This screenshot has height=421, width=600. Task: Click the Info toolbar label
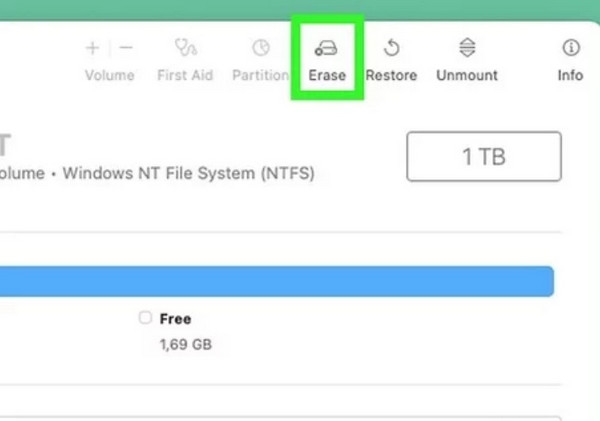click(570, 75)
